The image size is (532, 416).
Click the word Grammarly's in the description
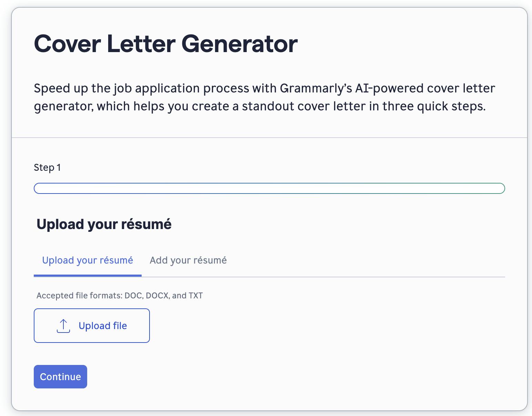click(x=316, y=89)
